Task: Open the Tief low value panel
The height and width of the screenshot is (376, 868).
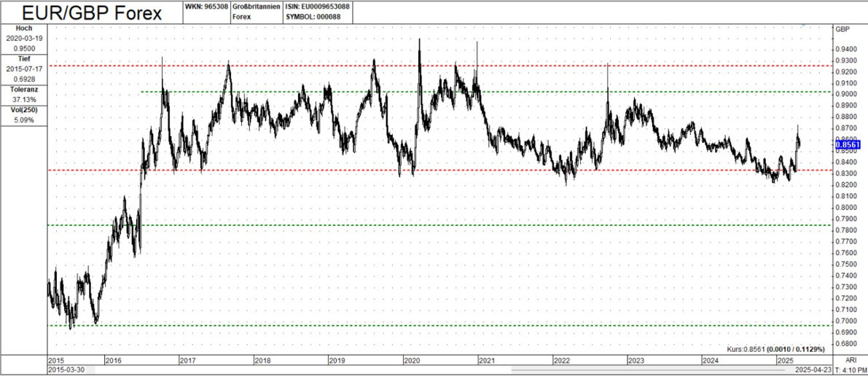Action: click(24, 68)
